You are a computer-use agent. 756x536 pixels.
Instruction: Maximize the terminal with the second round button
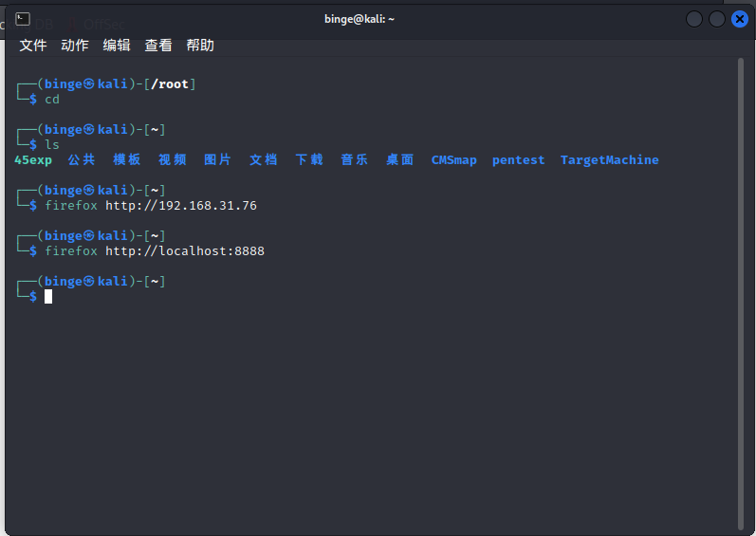click(717, 19)
